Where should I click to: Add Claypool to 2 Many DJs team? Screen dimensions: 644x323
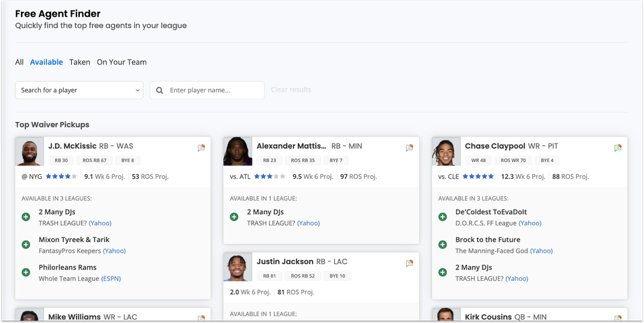click(442, 272)
